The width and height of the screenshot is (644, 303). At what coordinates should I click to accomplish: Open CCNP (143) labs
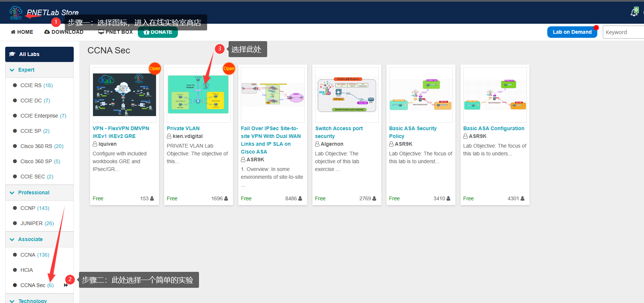pos(34,208)
